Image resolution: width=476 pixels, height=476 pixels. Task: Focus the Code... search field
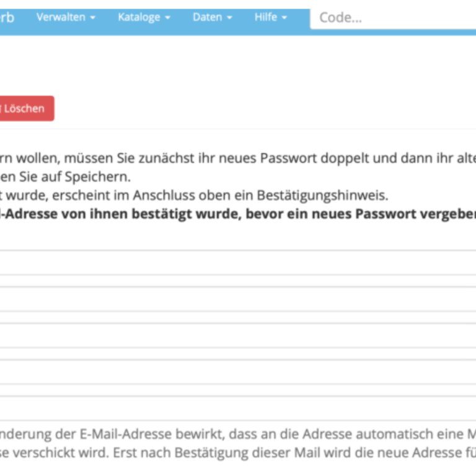click(393, 18)
